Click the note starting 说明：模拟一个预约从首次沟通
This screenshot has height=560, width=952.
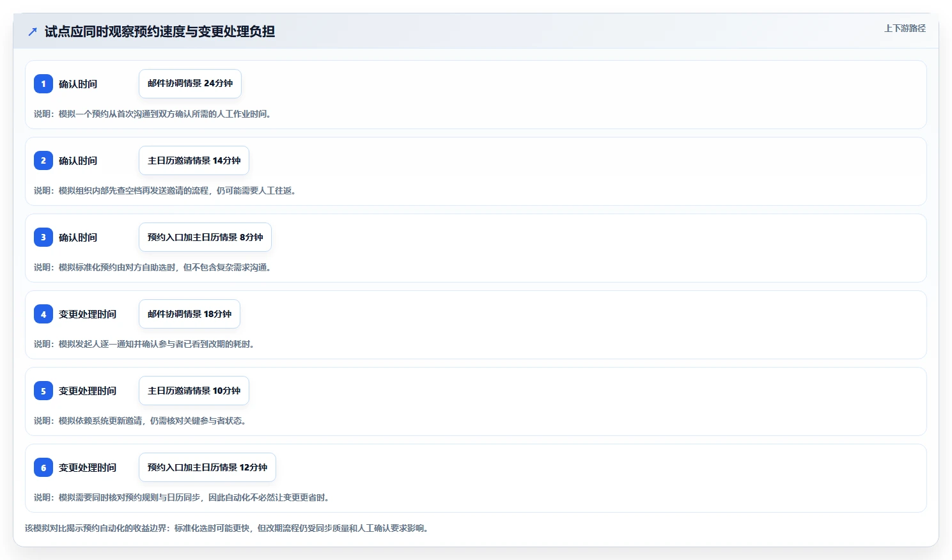(154, 114)
